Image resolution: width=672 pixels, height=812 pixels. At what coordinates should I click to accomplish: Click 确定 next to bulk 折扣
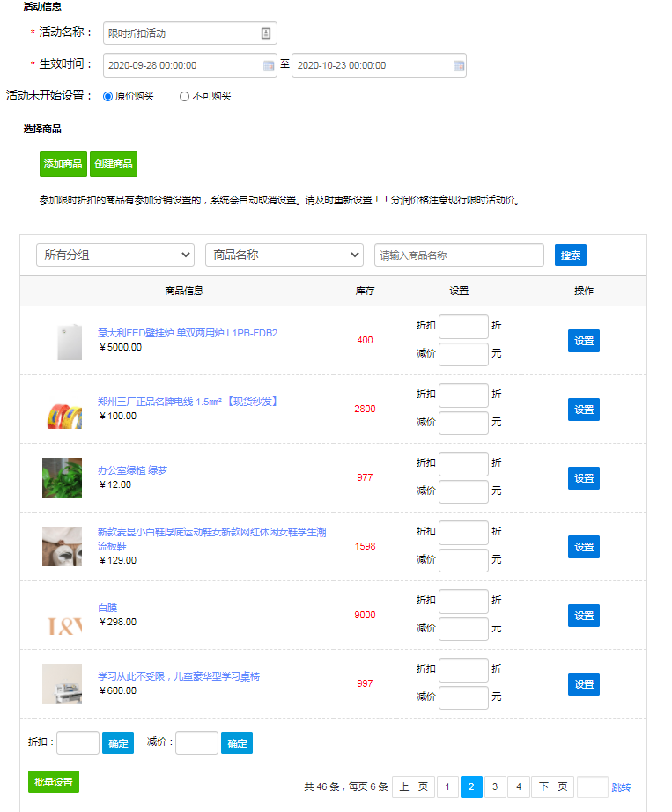click(118, 743)
